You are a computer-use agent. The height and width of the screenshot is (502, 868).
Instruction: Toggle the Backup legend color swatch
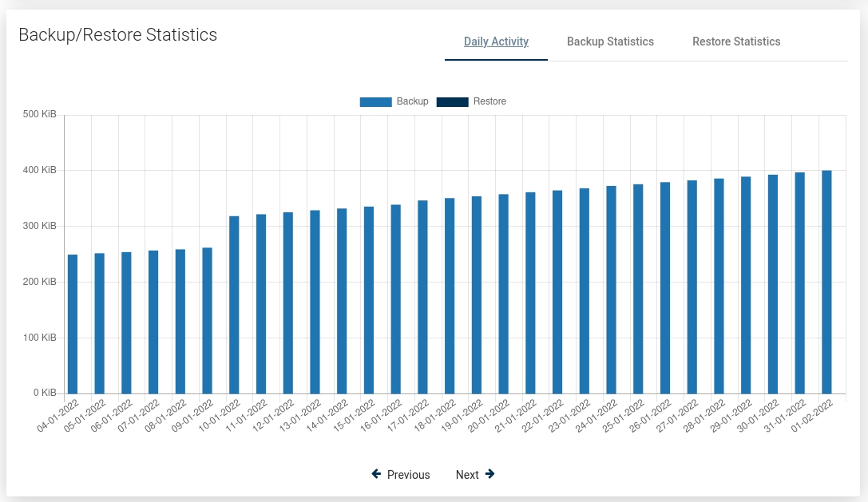[x=375, y=101]
